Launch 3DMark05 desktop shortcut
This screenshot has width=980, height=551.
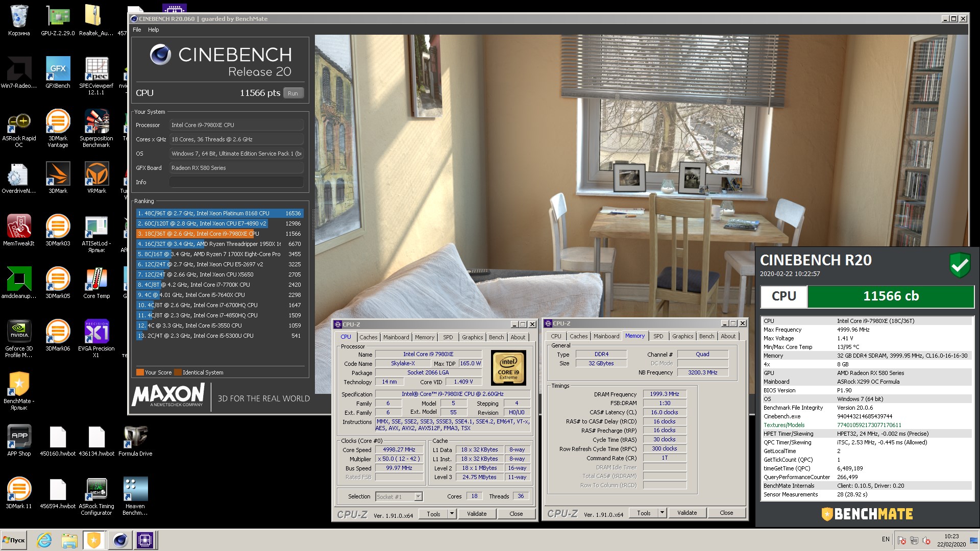(x=58, y=283)
